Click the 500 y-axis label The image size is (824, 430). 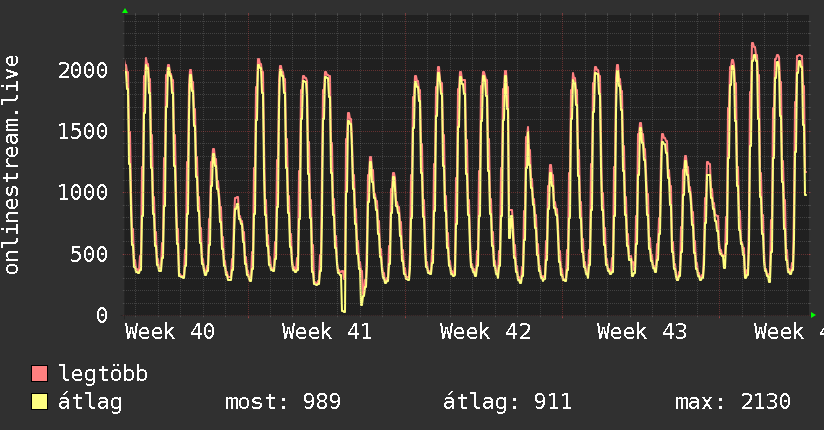point(89,254)
